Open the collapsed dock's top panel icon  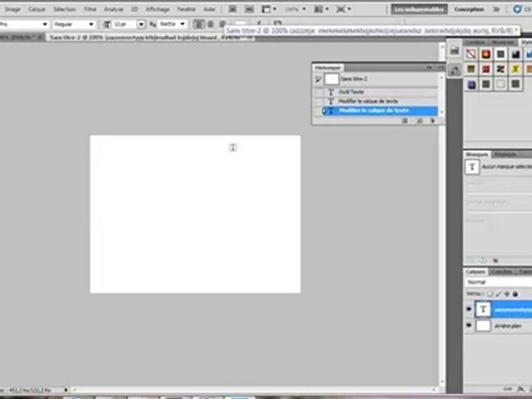[454, 51]
